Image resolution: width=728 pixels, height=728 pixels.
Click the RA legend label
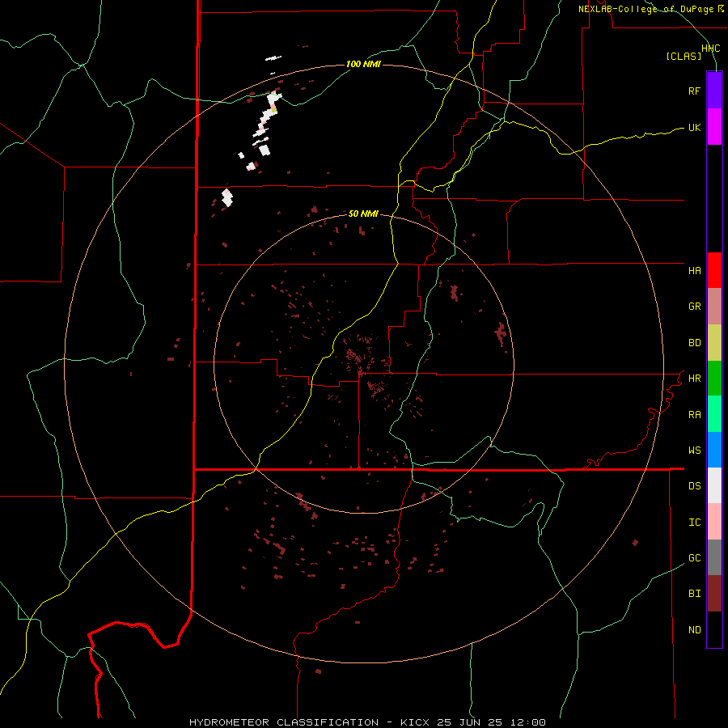click(694, 415)
